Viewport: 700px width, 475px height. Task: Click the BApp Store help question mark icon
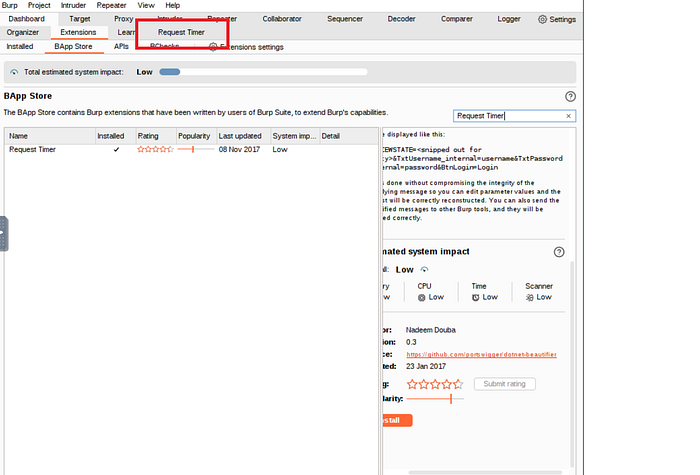[x=570, y=96]
